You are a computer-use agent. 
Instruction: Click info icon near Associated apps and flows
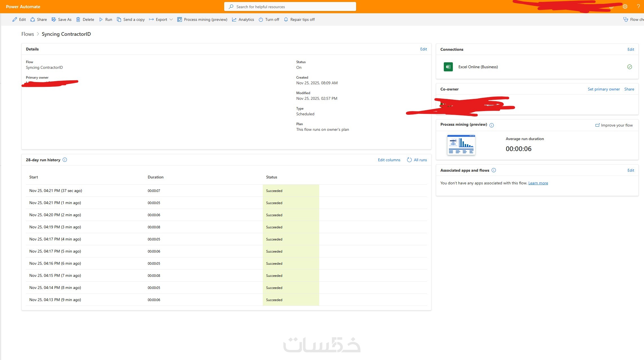tap(493, 170)
